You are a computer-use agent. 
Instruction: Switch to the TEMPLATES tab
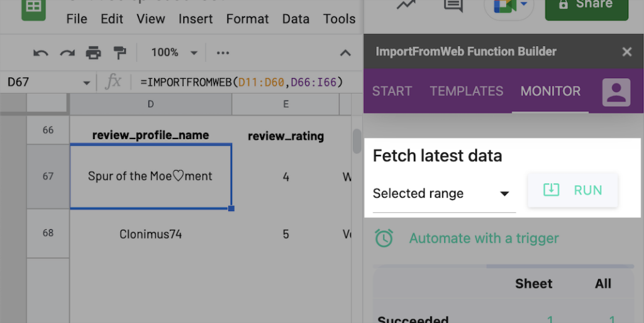click(x=466, y=91)
